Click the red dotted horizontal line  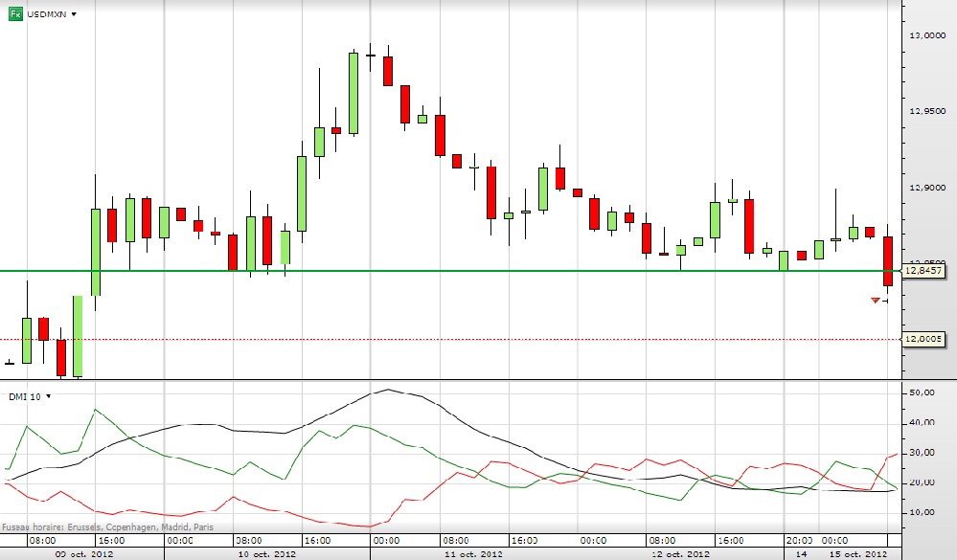[479, 339]
